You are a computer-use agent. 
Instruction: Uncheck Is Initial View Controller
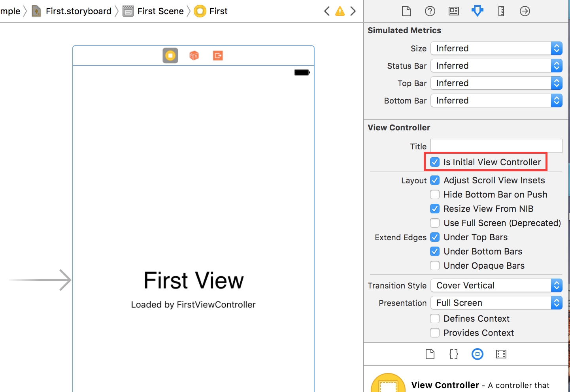pyautogui.click(x=435, y=162)
